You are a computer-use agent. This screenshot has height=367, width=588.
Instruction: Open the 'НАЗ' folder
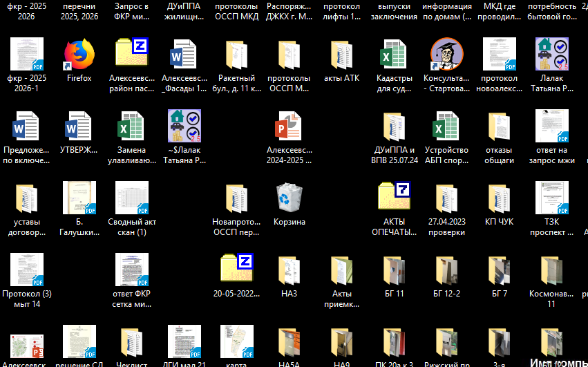[x=289, y=270]
